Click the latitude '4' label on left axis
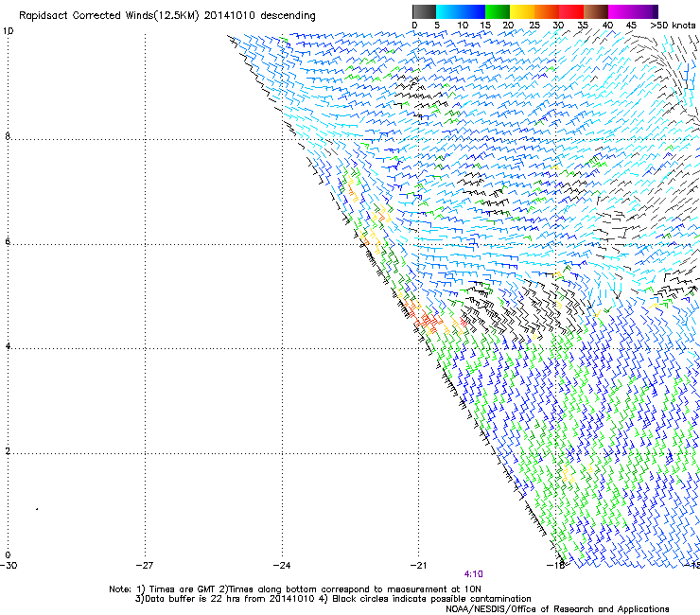This screenshot has width=700, height=615. click(8, 346)
